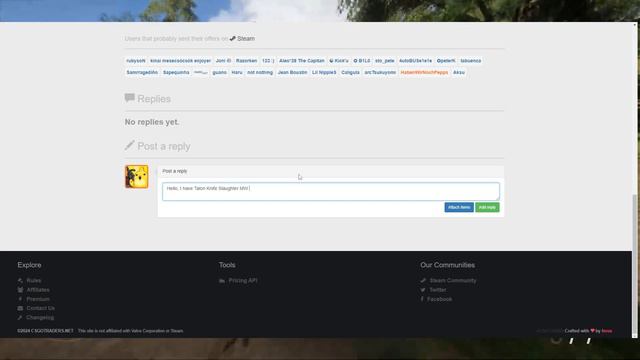Submit with the green Add reply button

(487, 207)
